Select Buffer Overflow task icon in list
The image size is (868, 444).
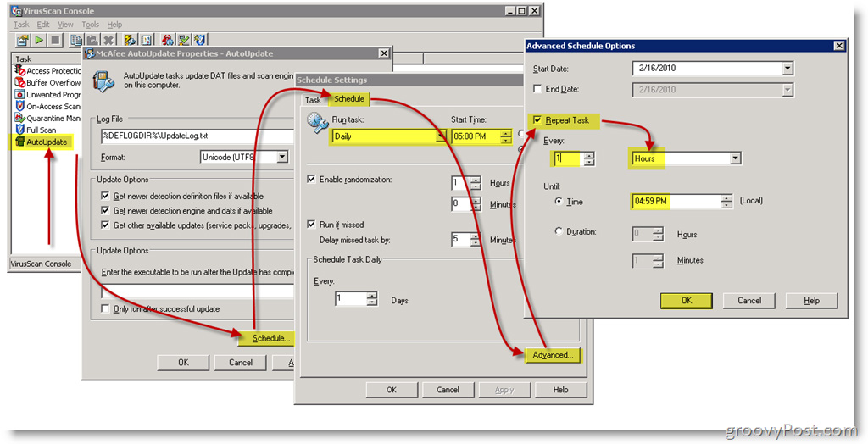click(20, 82)
